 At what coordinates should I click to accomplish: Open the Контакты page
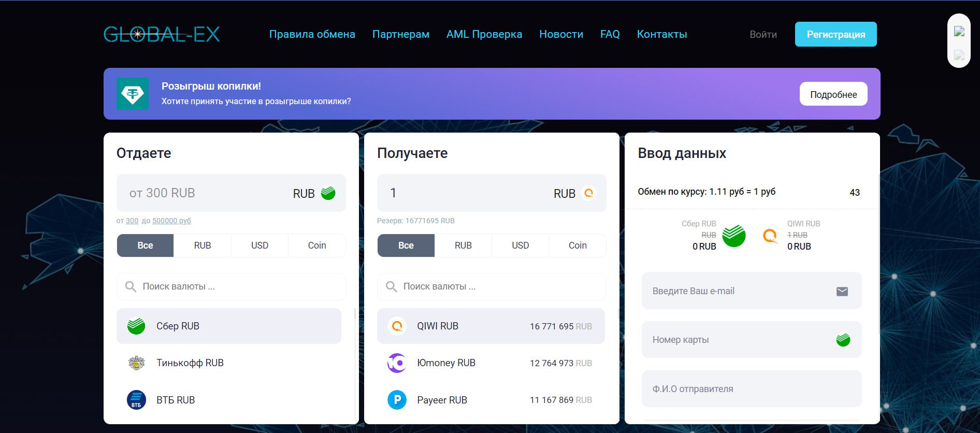[x=662, y=34]
